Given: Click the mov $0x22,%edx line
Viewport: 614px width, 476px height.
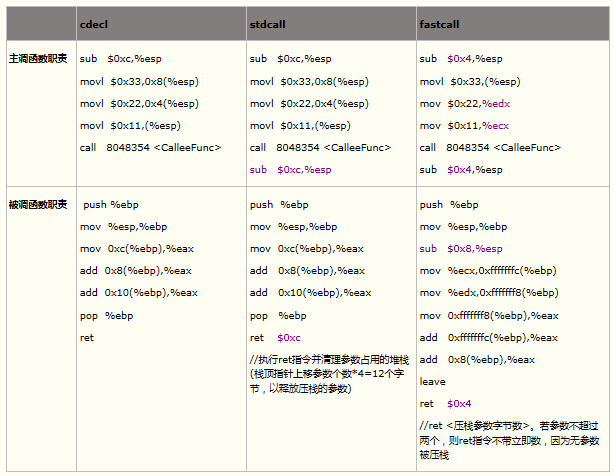Looking at the screenshot, I should coord(466,103).
